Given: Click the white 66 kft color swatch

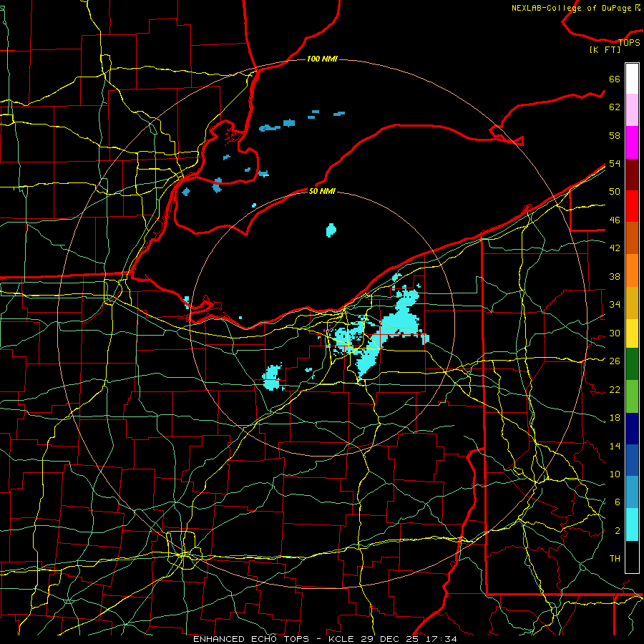Looking at the screenshot, I should click(x=632, y=79).
